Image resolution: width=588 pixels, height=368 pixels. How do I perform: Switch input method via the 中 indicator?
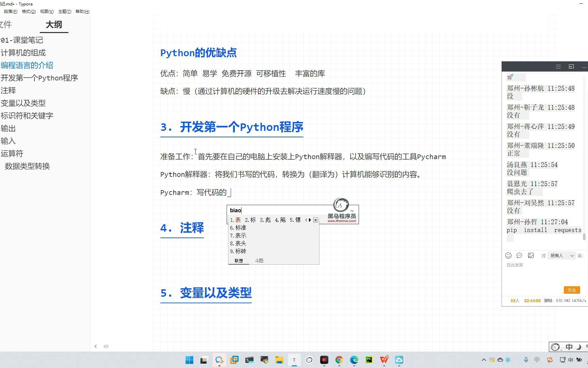pos(569,347)
